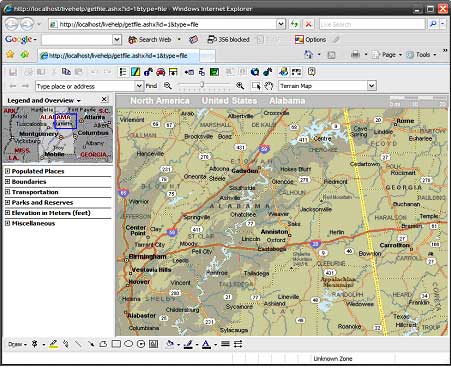Expand the Populated Places legend group
451x368 pixels.
click(x=7, y=171)
